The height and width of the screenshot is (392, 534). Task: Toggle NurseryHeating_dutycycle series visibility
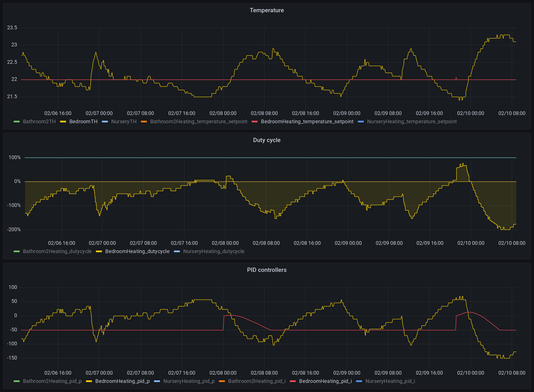coord(213,251)
